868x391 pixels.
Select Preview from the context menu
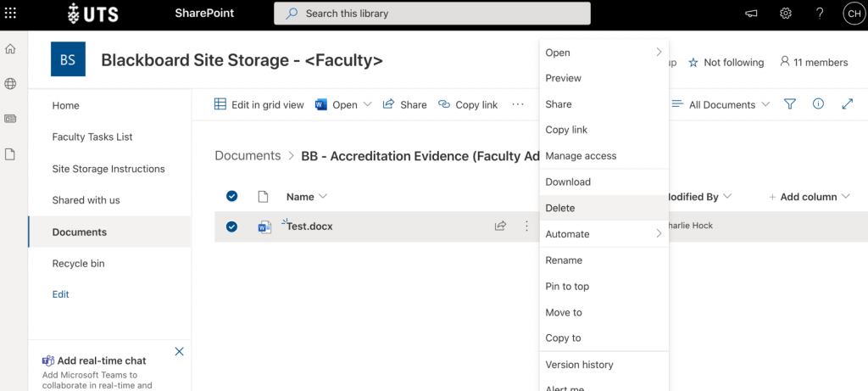(x=604, y=78)
